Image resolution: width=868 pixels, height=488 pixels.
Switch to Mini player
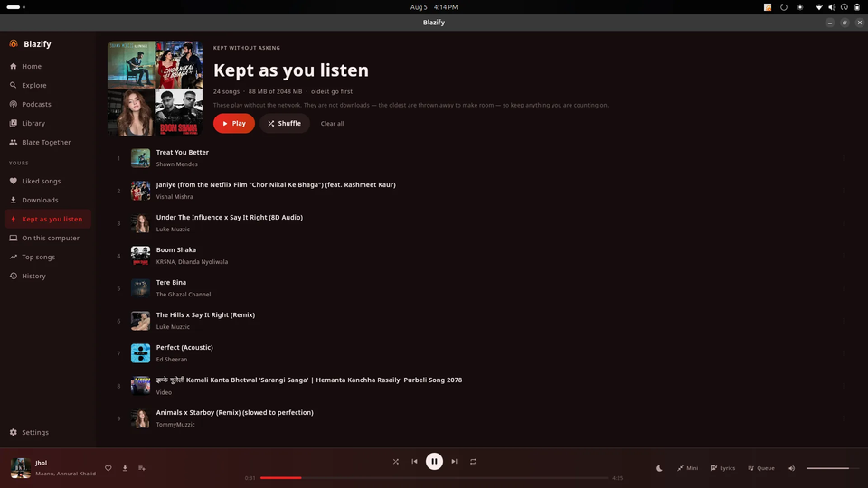pos(687,468)
